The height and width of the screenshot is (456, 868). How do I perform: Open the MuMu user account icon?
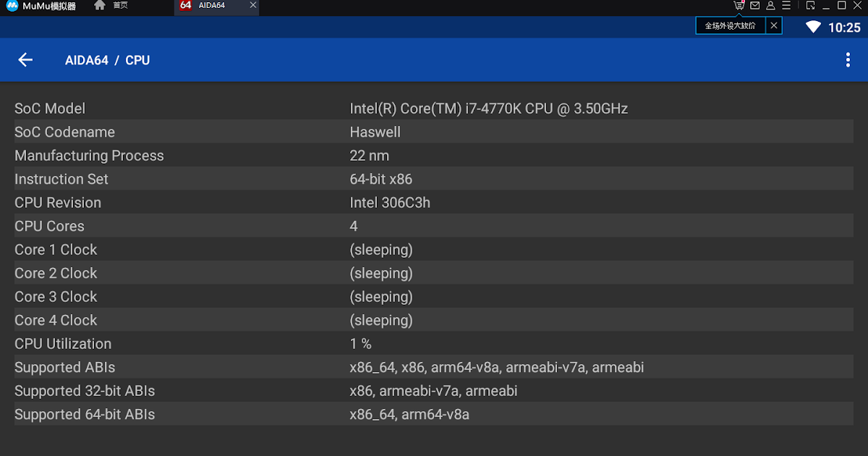[x=770, y=6]
